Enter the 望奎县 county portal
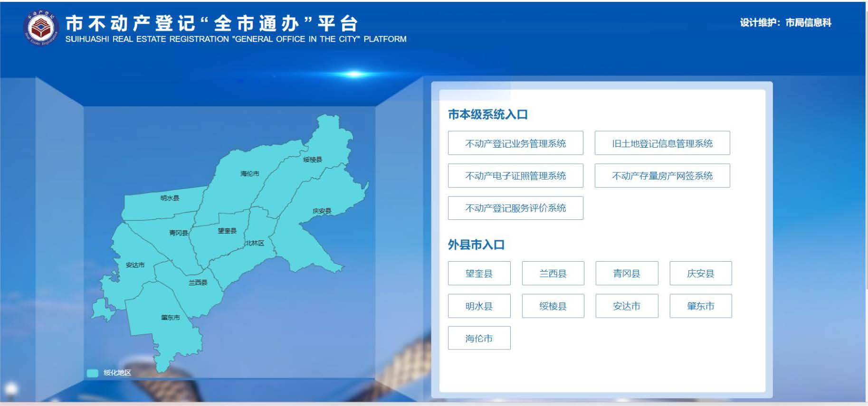The height and width of the screenshot is (406, 868). coord(479,274)
